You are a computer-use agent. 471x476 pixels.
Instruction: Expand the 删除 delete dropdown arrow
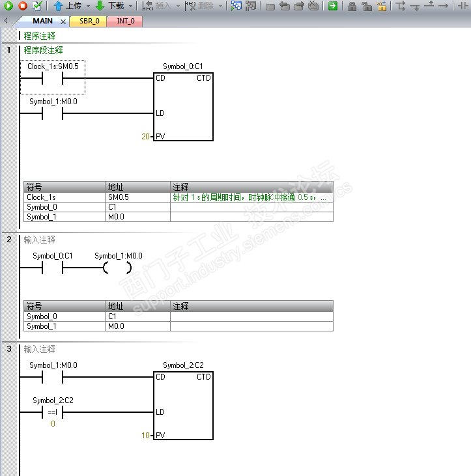coord(220,6)
